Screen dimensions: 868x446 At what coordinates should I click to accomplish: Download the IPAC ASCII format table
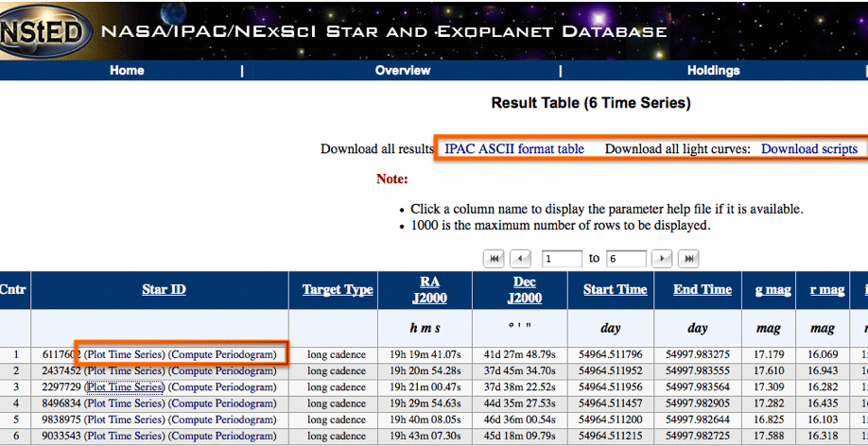tap(514, 149)
